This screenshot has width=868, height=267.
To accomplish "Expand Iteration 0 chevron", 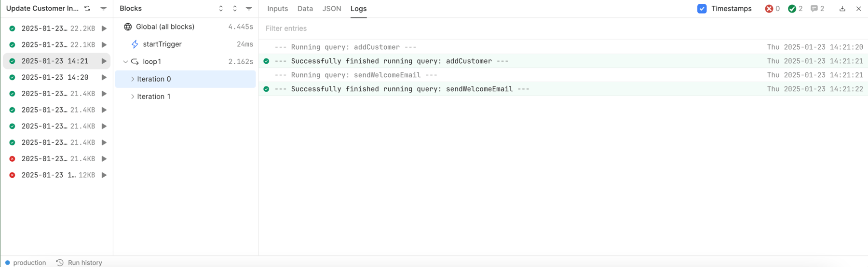I will pyautogui.click(x=133, y=79).
